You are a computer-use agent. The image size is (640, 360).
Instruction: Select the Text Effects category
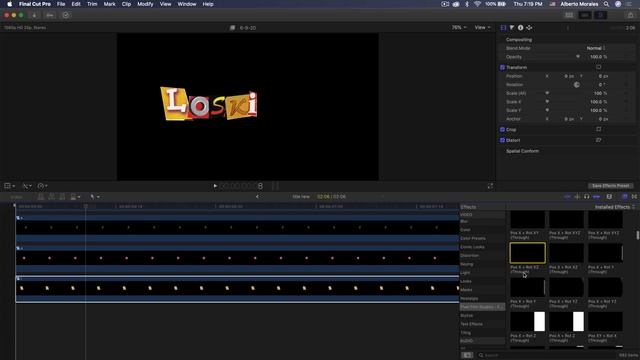[x=471, y=324]
